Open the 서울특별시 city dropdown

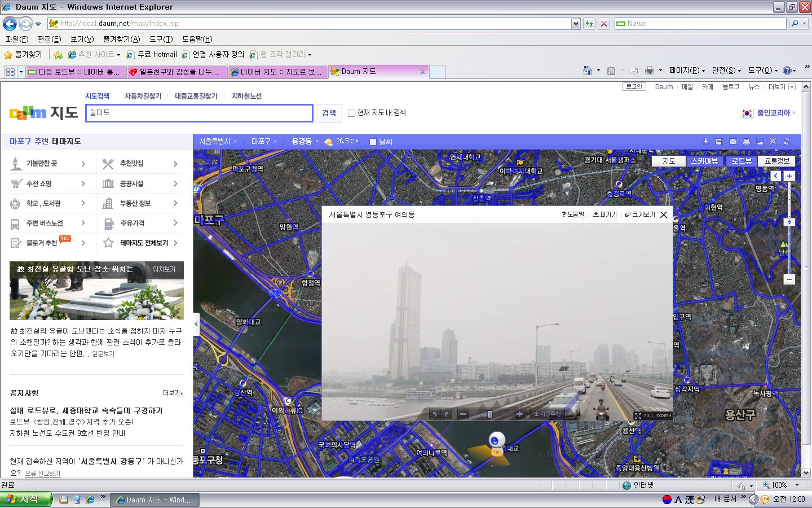click(x=218, y=142)
